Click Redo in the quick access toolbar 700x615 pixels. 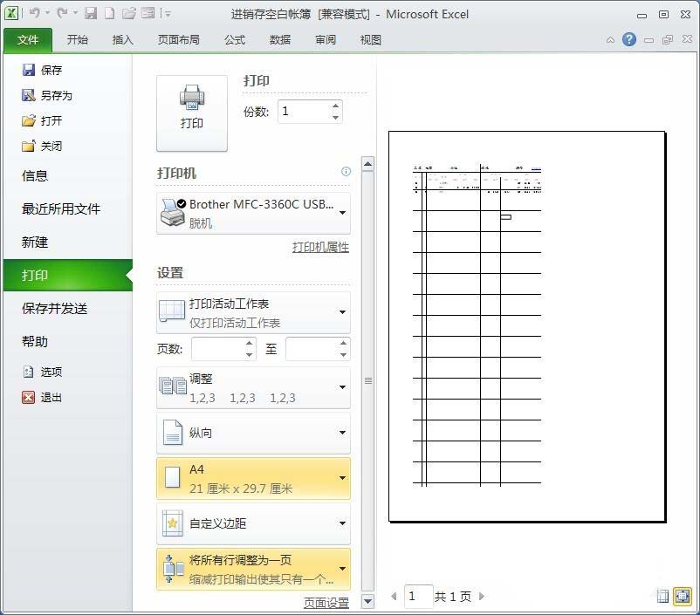pyautogui.click(x=62, y=13)
